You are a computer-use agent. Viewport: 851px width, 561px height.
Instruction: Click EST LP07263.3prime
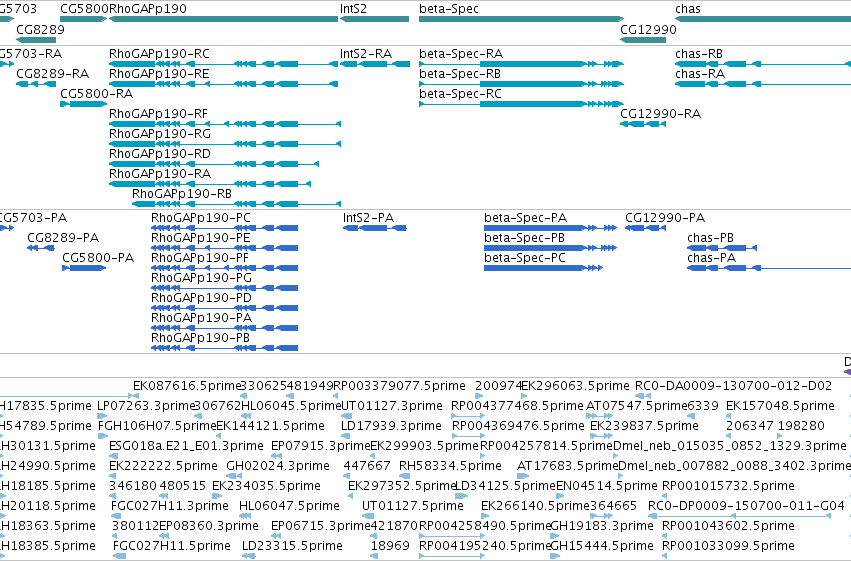(x=145, y=406)
